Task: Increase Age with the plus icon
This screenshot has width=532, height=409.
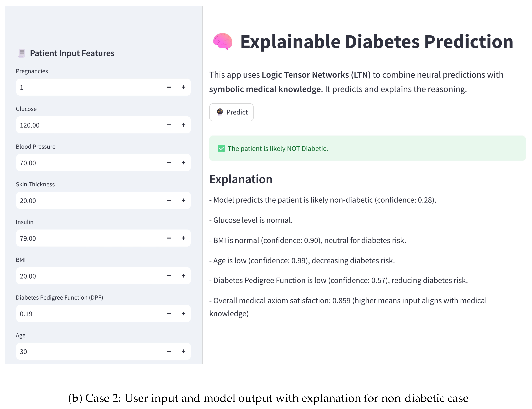Action: pos(183,351)
